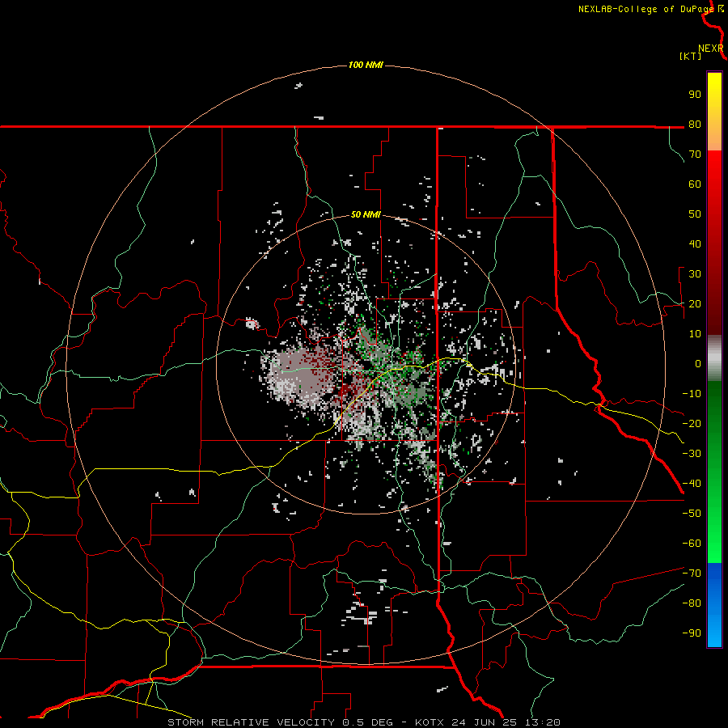The width and height of the screenshot is (728, 728).
Task: Click the 20 value on the velocity scale
Action: 695,303
